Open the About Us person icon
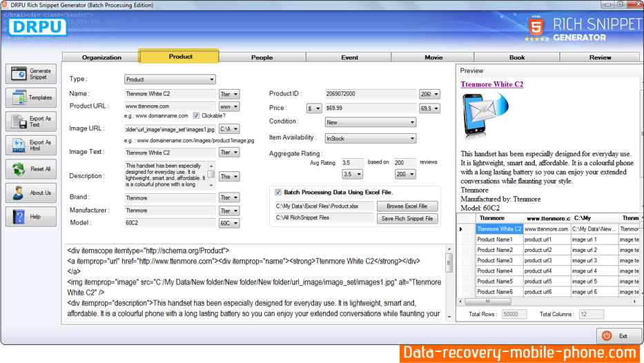 coord(19,193)
